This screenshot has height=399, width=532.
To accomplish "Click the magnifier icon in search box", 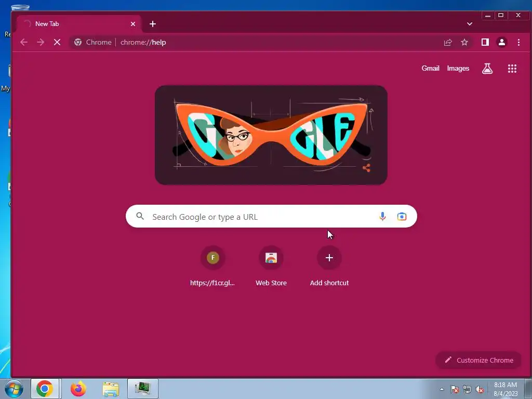I will click(140, 216).
